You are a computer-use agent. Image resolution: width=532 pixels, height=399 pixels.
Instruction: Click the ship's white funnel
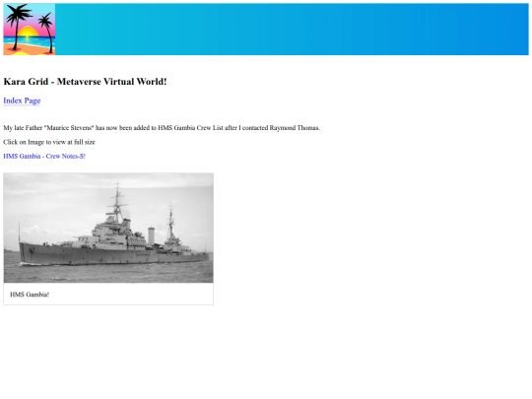click(x=152, y=235)
